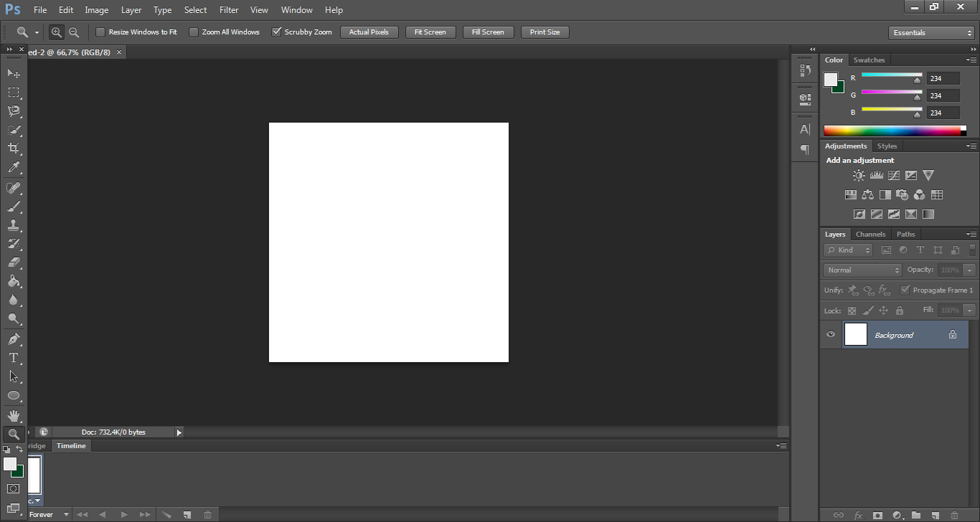The image size is (980, 522).
Task: Hide the Background layer with eye icon
Action: (x=831, y=335)
